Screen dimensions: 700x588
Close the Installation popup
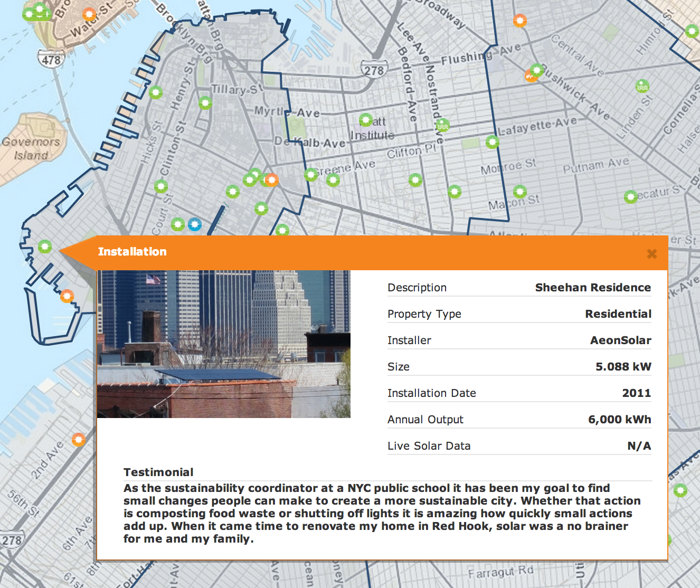(x=651, y=254)
